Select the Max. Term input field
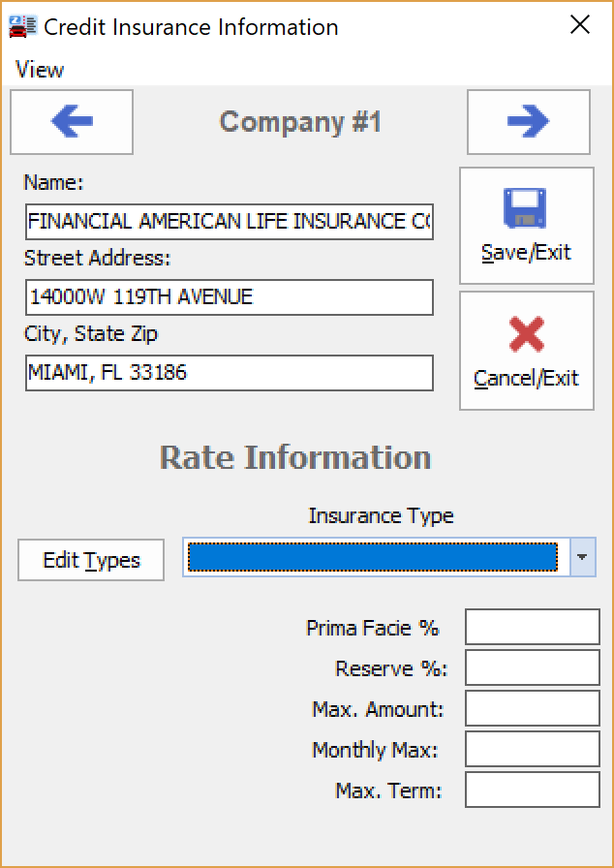Image resolution: width=614 pixels, height=868 pixels. click(531, 790)
